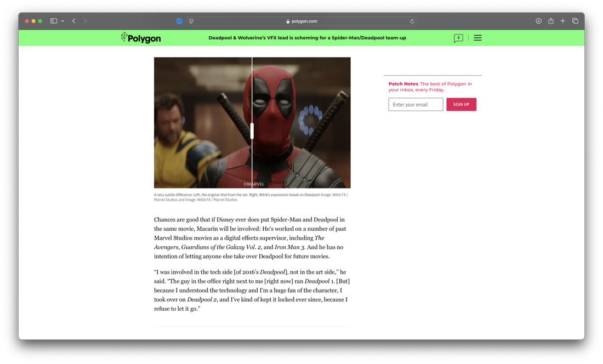
Task: Open the Reader view icon in address bar
Action: [x=191, y=21]
